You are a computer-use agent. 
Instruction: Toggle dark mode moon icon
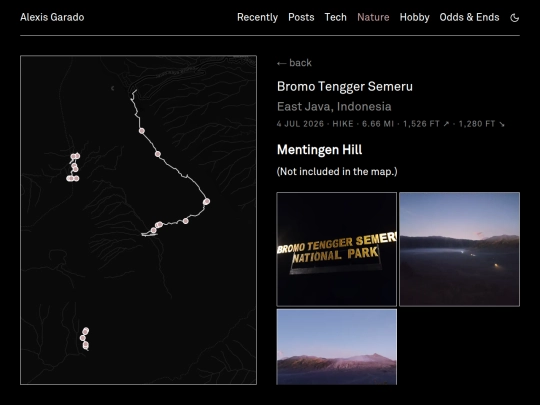click(x=514, y=18)
